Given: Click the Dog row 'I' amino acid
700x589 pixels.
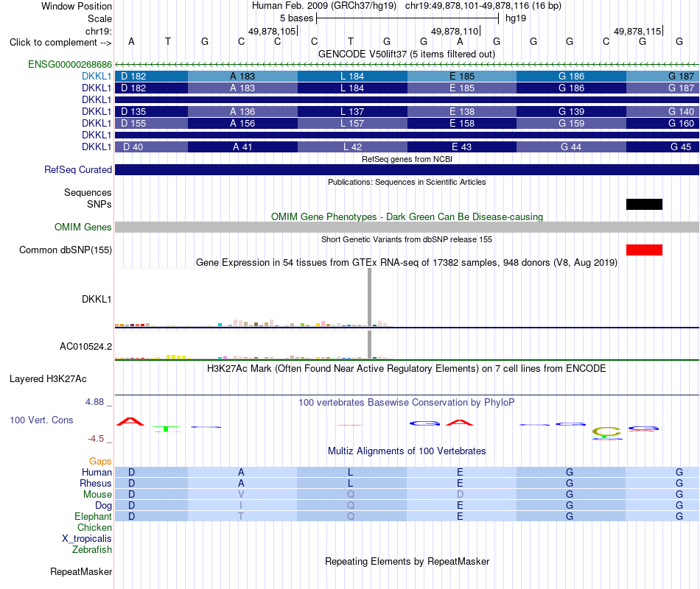Looking at the screenshot, I should 241,506.
